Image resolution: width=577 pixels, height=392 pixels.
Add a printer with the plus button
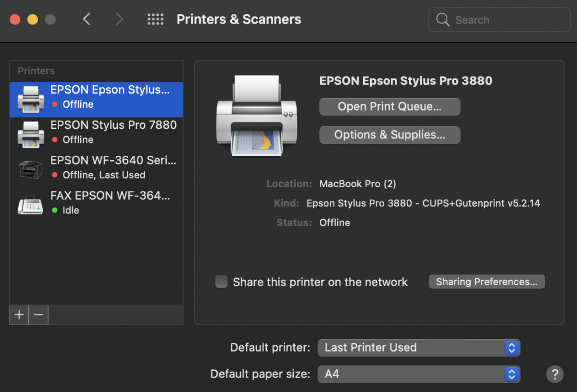pyautogui.click(x=19, y=315)
